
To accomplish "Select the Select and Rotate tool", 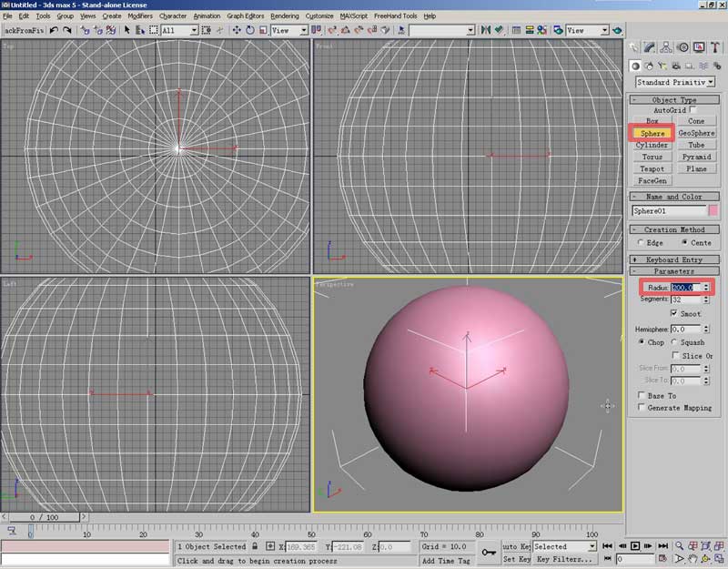I will pos(249,30).
